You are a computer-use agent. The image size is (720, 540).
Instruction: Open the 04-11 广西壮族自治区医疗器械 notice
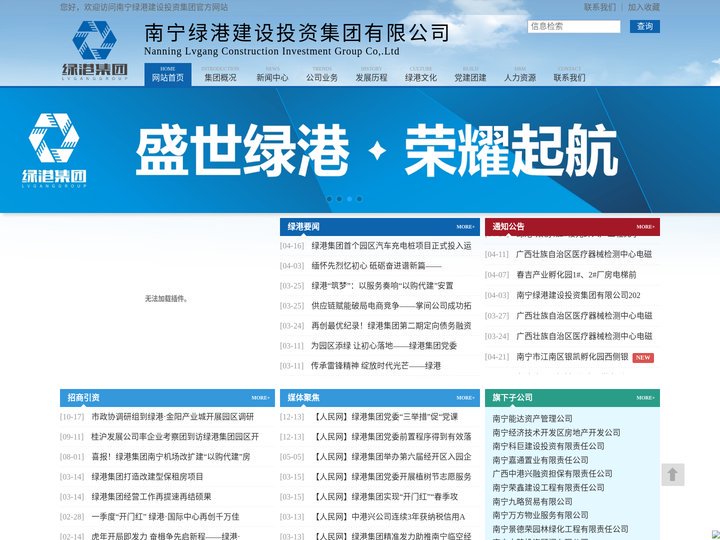(584, 254)
